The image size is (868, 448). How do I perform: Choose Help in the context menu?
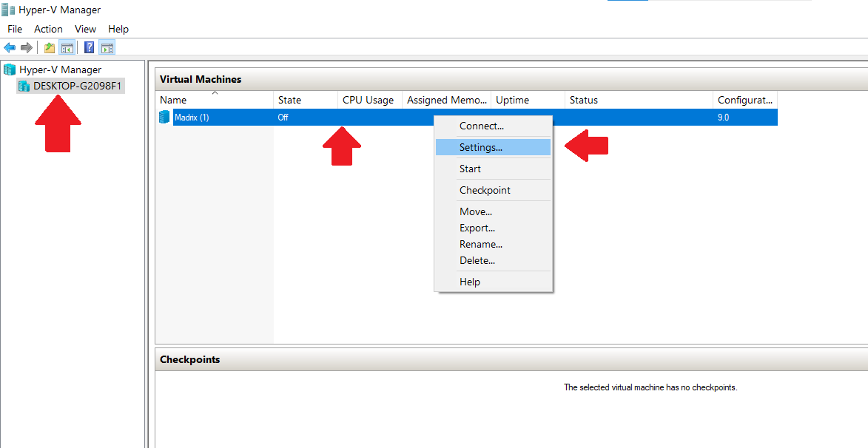point(494,282)
